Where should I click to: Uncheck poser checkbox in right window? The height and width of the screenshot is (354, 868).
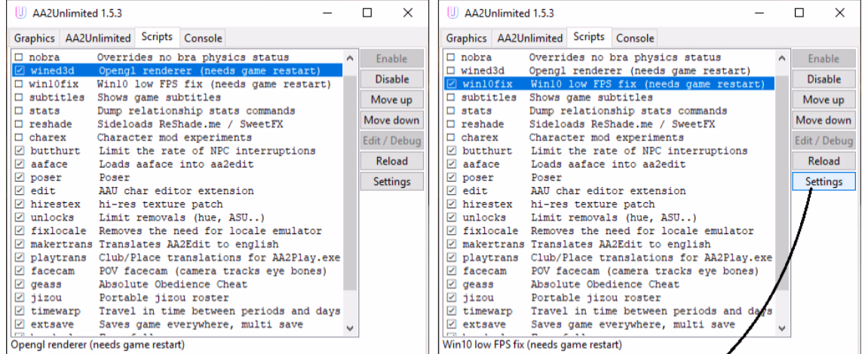[x=451, y=178]
